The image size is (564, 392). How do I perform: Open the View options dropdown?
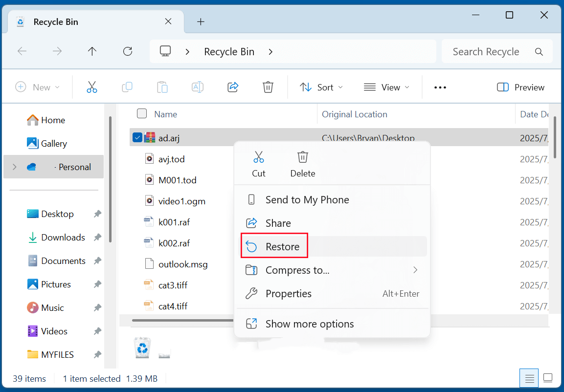pyautogui.click(x=387, y=87)
